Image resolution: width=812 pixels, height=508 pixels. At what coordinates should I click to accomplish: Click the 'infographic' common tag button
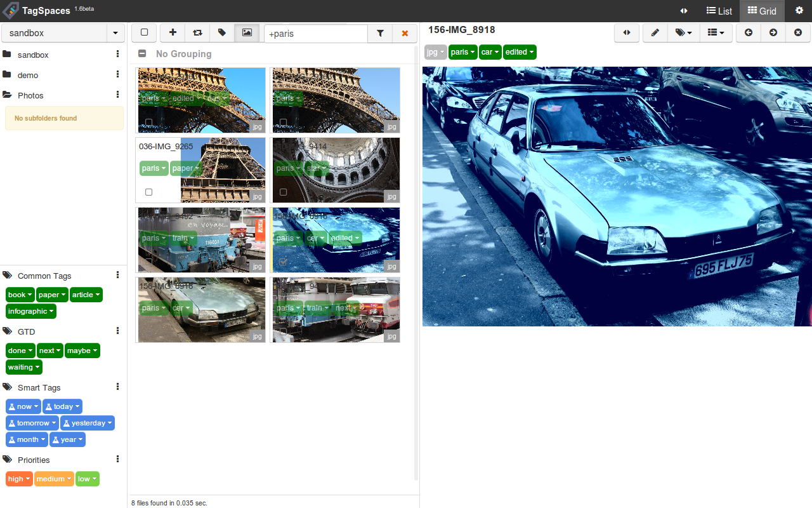click(30, 311)
